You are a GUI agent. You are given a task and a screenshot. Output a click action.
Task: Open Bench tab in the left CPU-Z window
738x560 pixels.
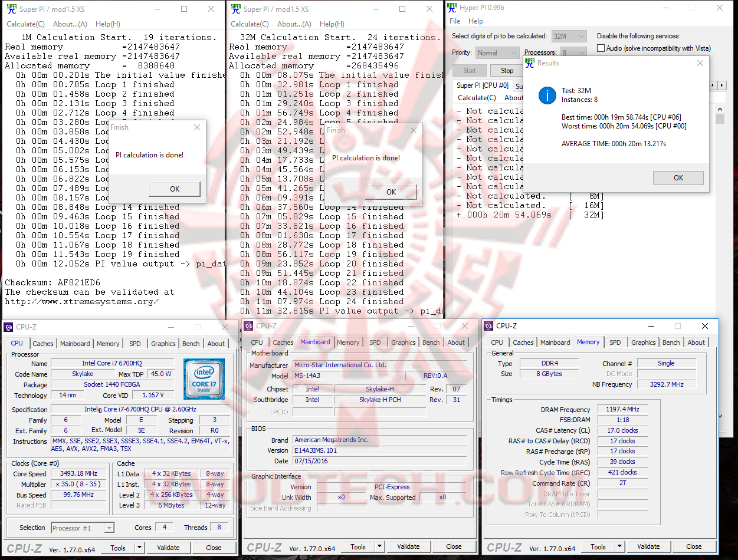(x=191, y=344)
